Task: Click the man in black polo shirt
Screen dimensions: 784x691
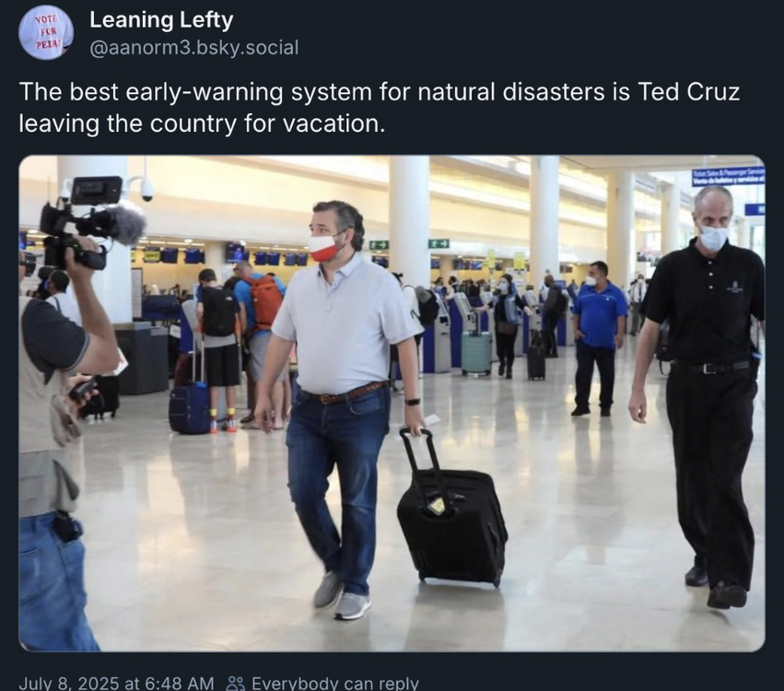Action: tap(699, 395)
